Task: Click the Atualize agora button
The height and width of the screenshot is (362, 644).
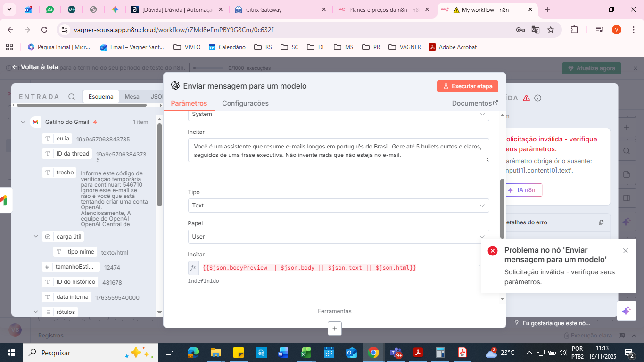Action: click(x=592, y=68)
